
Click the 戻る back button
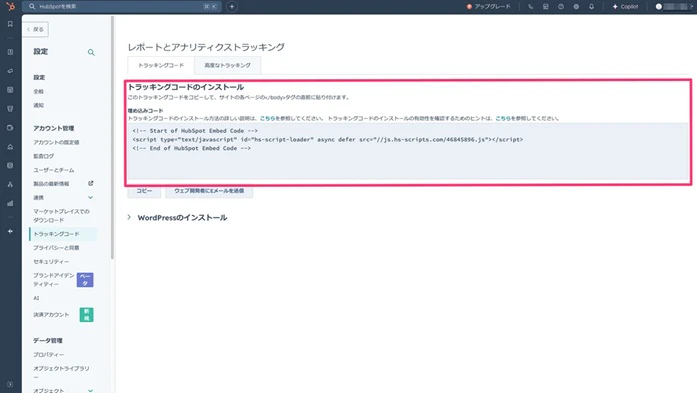(36, 29)
